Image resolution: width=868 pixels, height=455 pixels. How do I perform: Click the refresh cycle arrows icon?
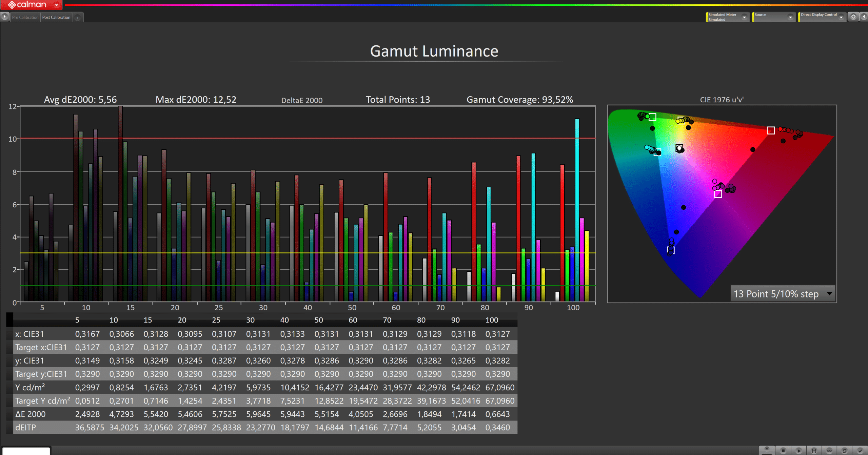click(845, 451)
